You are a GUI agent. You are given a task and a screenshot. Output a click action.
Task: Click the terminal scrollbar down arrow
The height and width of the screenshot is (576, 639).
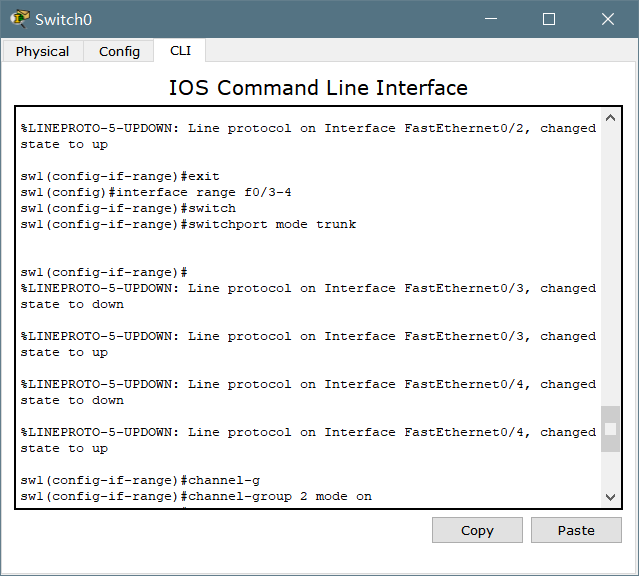click(610, 497)
